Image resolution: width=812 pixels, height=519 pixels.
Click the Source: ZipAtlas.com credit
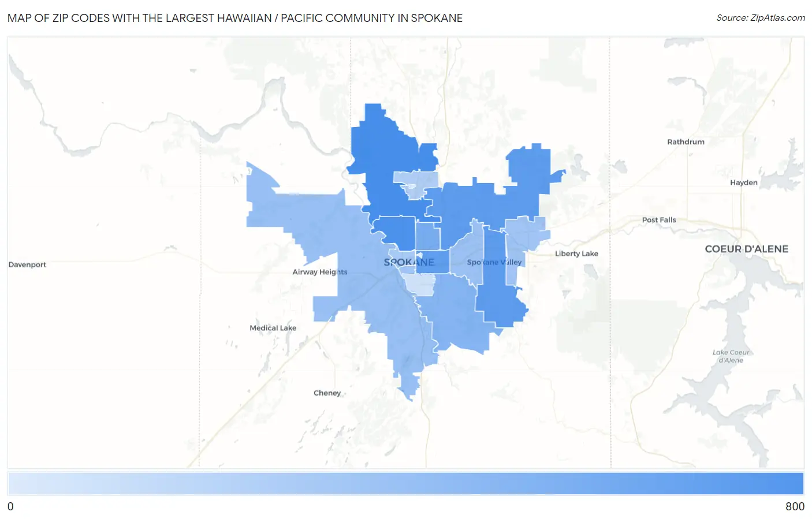pos(761,18)
